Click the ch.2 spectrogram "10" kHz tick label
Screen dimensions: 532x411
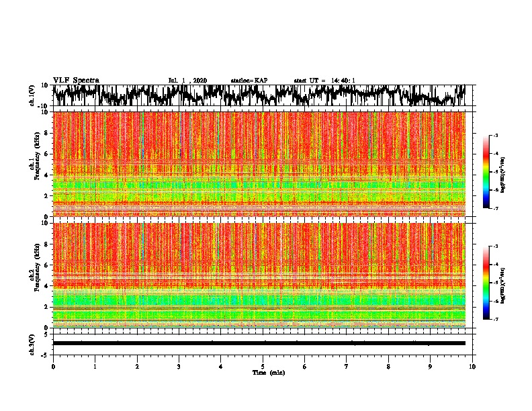click(x=45, y=223)
